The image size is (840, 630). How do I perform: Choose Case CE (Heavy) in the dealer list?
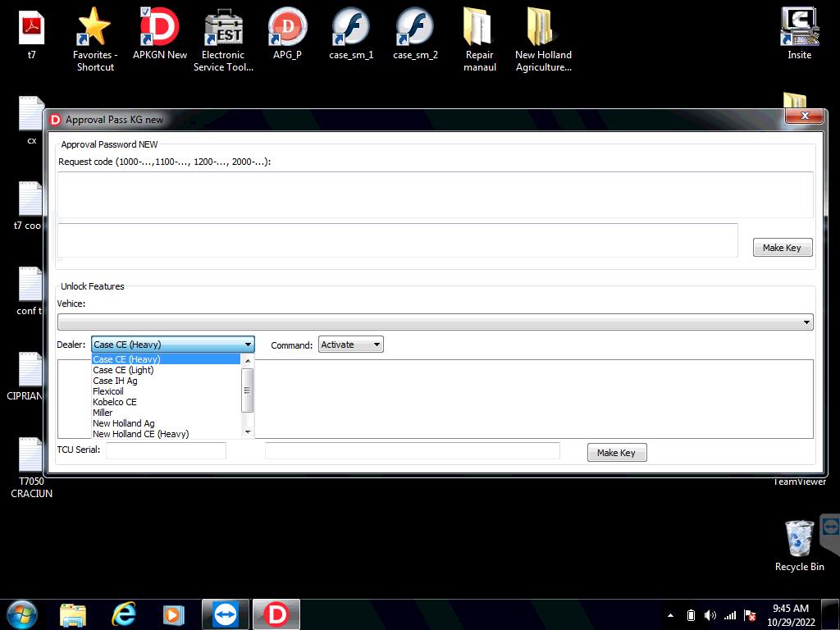click(x=166, y=359)
